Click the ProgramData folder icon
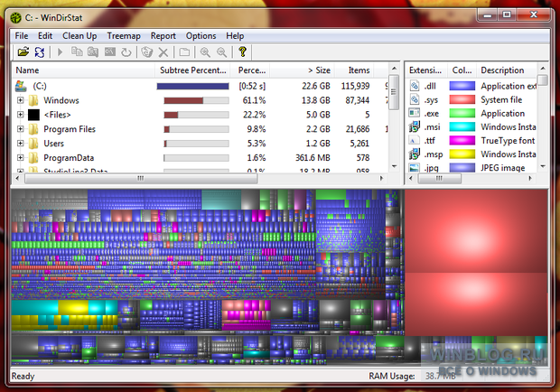Image resolution: width=560 pixels, height=392 pixels. [x=33, y=157]
